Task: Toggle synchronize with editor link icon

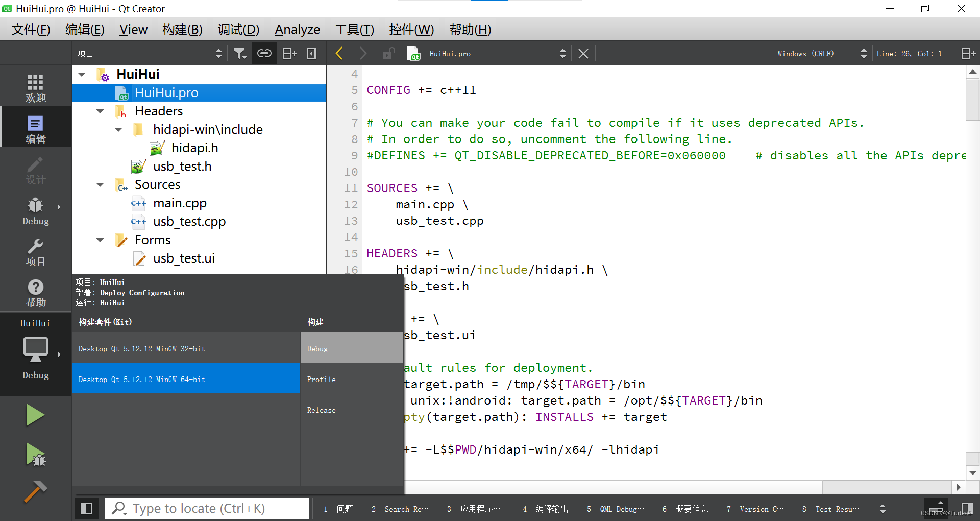Action: (264, 53)
